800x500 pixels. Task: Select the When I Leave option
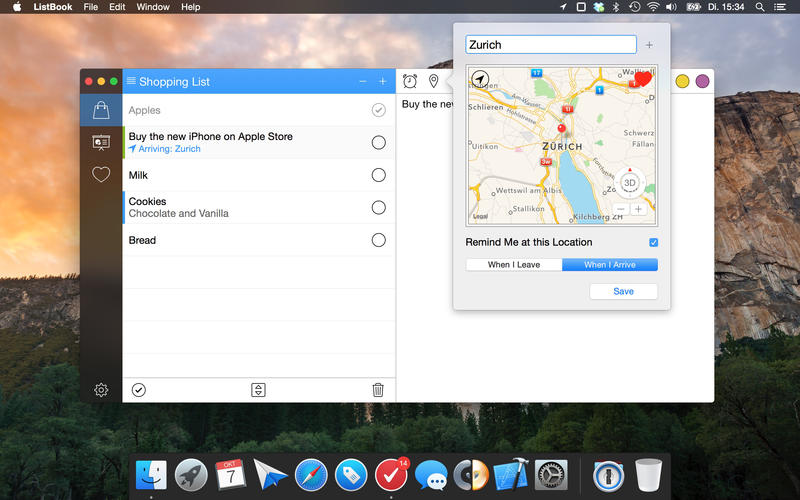(514, 265)
